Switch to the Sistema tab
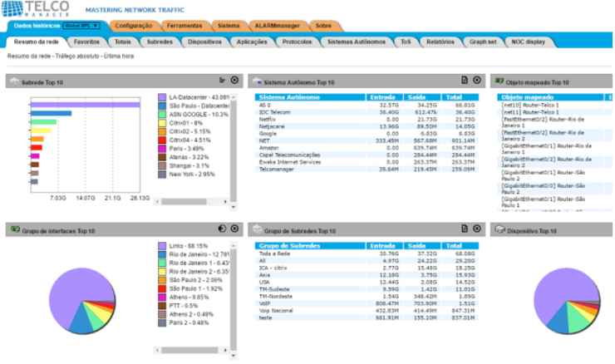Image resolution: width=615 pixels, height=364 pixels. pyautogui.click(x=229, y=26)
